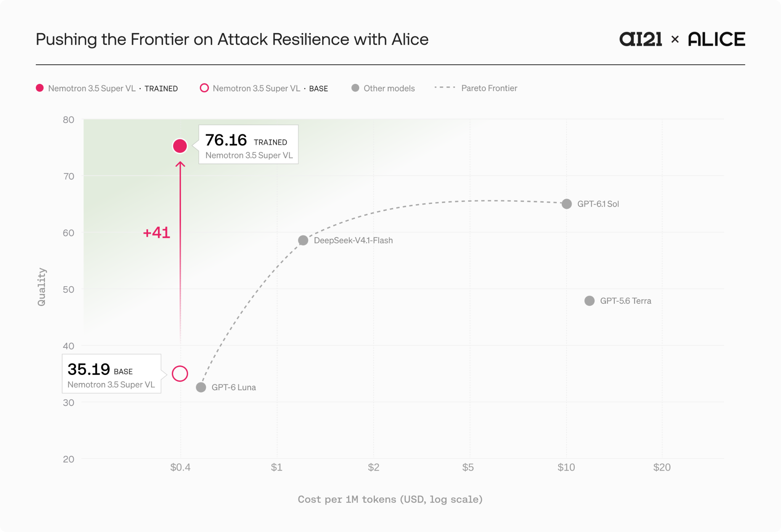Click the filled pink Trained data point
The height and width of the screenshot is (532, 781).
point(180,146)
